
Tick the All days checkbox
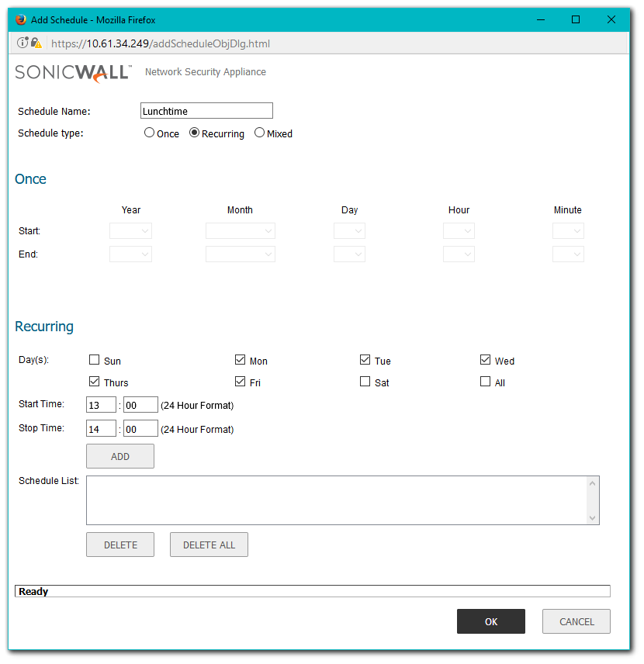coord(486,382)
